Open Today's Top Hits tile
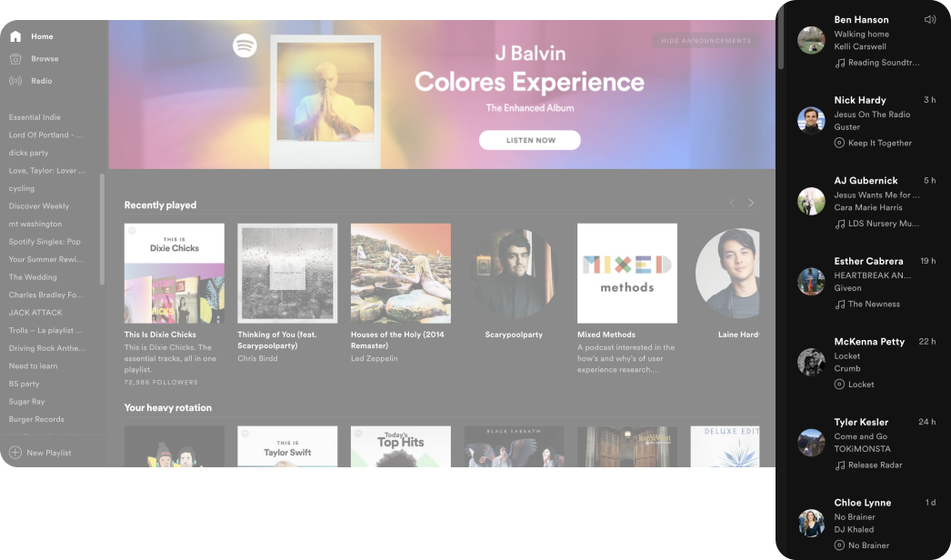 pyautogui.click(x=401, y=446)
